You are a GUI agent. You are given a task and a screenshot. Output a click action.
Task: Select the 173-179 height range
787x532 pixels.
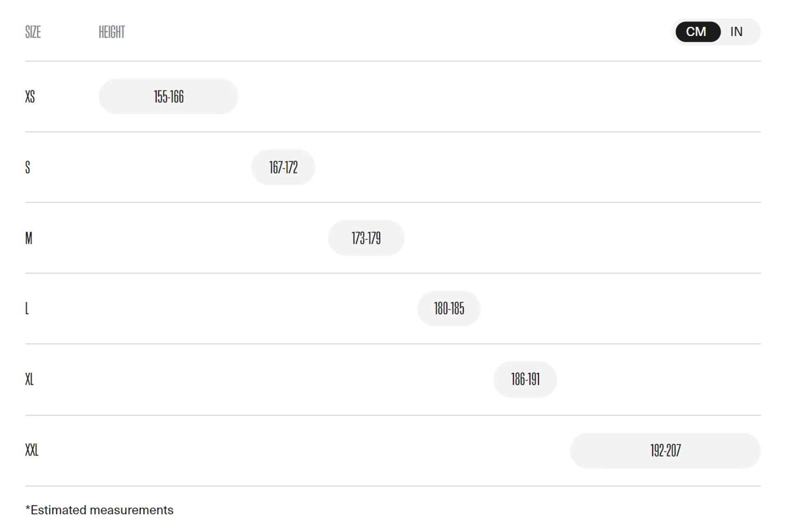pyautogui.click(x=366, y=238)
